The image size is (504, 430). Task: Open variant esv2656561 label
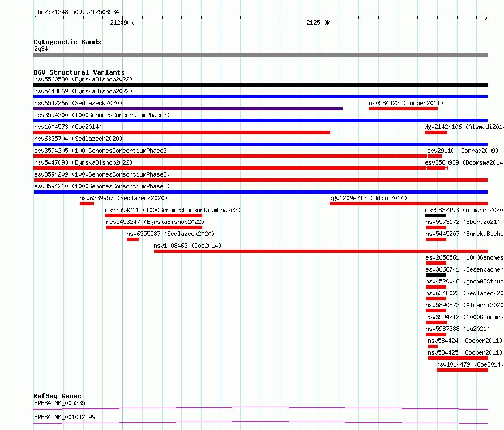click(464, 257)
